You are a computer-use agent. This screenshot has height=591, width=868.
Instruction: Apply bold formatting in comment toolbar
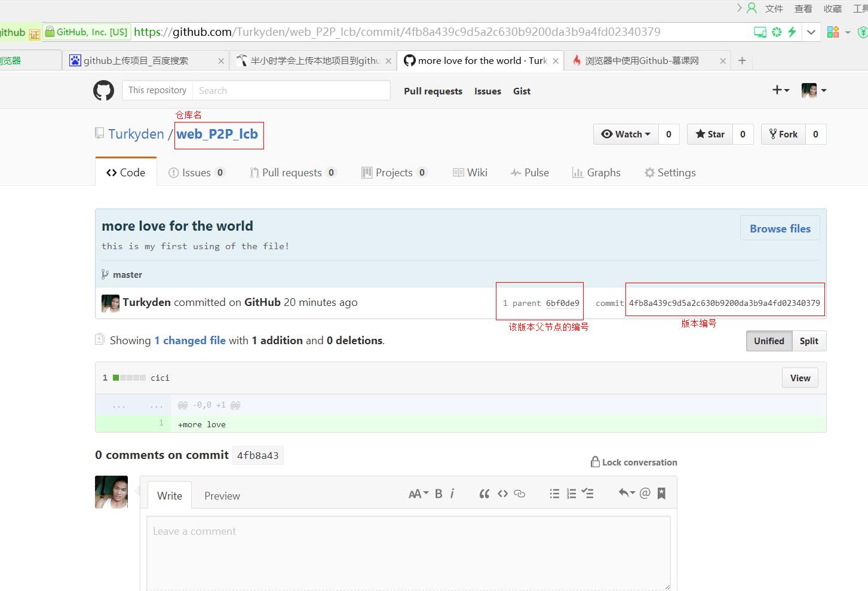[x=438, y=494]
